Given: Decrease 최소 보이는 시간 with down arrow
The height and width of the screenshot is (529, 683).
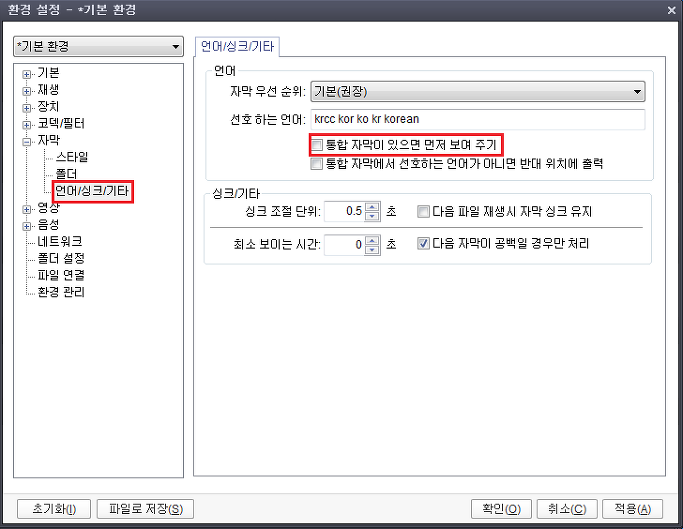Looking at the screenshot, I should point(372,250).
